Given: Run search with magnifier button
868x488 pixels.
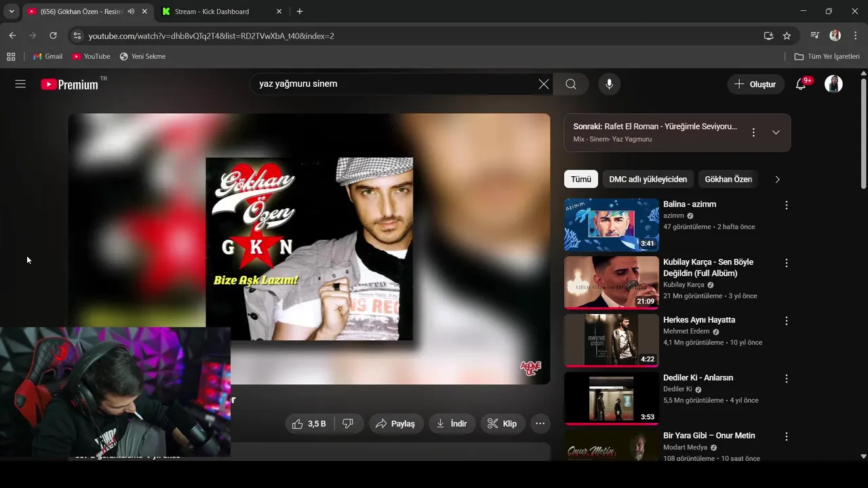Looking at the screenshot, I should pos(571,84).
